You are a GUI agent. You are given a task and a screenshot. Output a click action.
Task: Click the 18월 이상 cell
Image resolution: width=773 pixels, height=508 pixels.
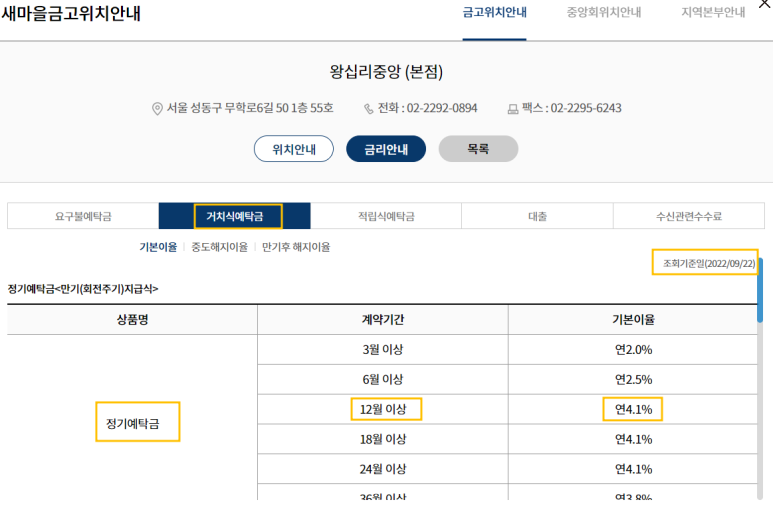click(383, 439)
